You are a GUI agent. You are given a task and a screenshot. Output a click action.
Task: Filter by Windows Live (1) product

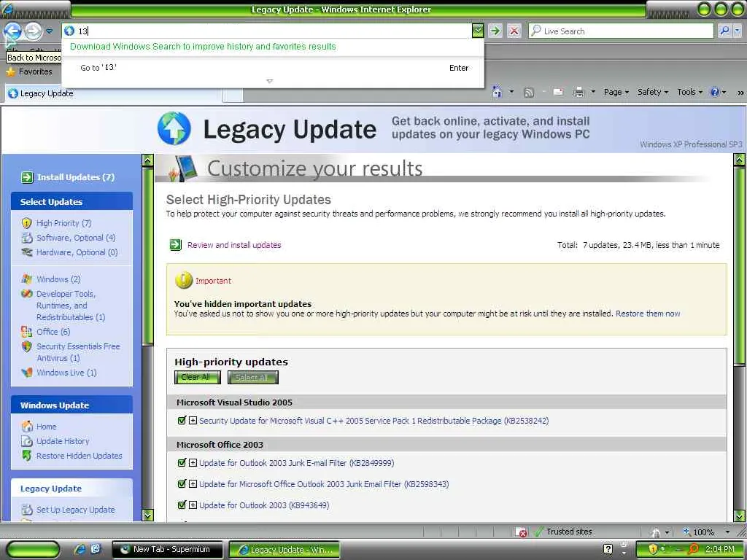(66, 373)
